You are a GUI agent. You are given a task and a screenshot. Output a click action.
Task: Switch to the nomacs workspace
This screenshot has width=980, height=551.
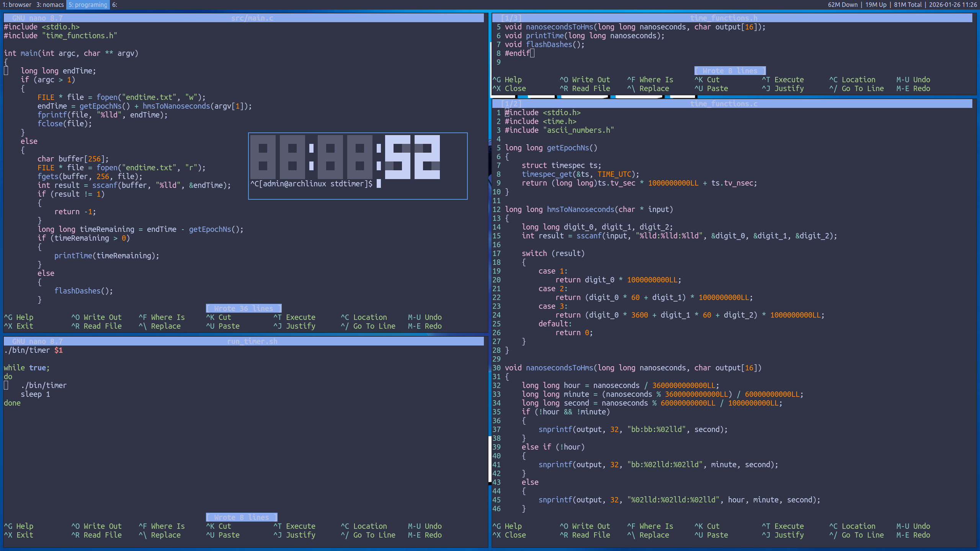pos(50,5)
